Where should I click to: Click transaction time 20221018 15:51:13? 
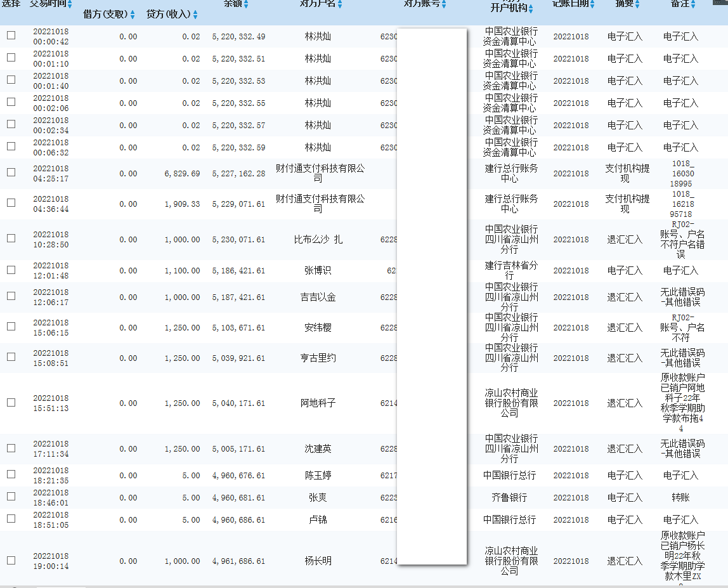(x=51, y=403)
